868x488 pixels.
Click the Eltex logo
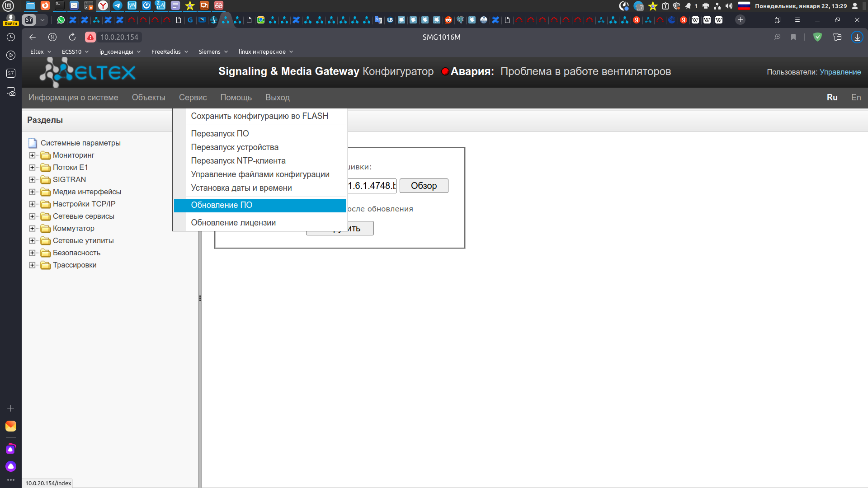pyautogui.click(x=88, y=72)
